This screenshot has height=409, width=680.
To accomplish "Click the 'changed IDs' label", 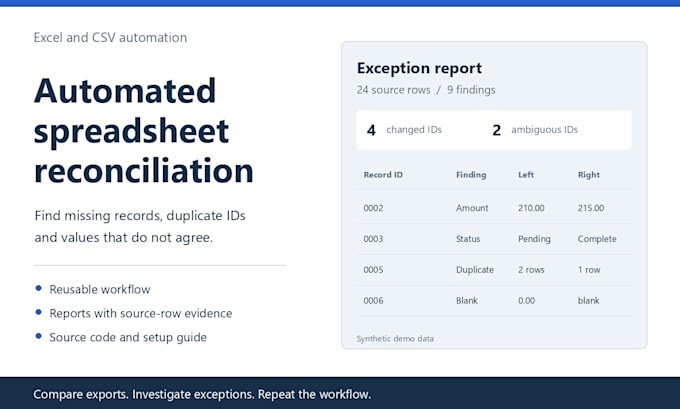I will pos(414,130).
